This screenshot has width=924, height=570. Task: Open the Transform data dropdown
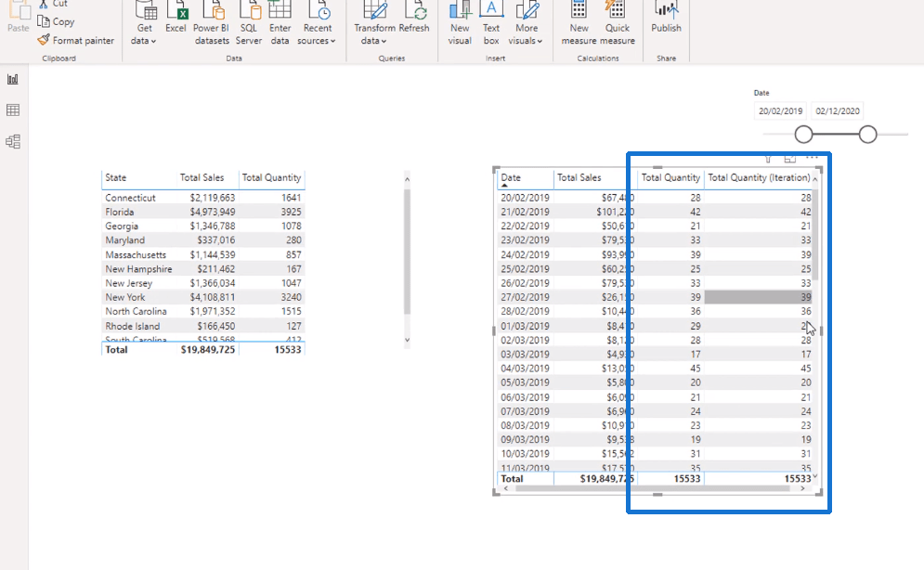(x=374, y=23)
